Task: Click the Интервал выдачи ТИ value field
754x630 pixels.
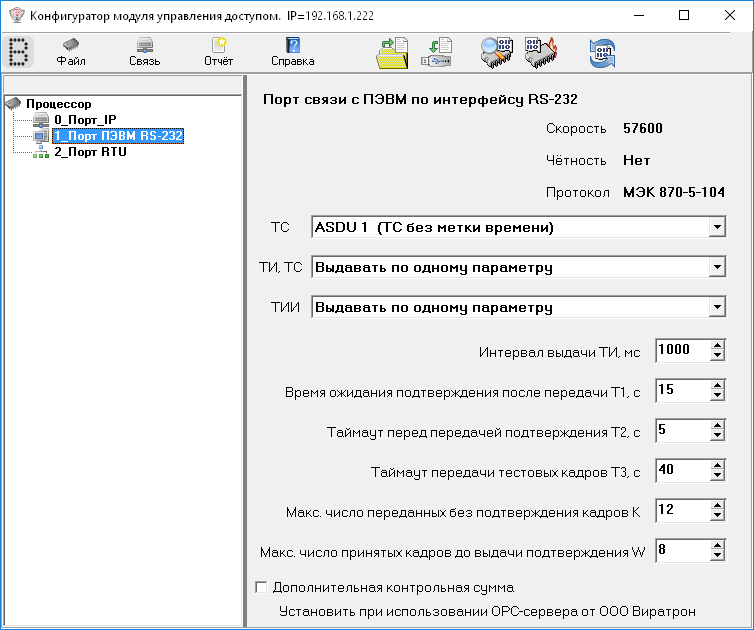Action: point(681,350)
